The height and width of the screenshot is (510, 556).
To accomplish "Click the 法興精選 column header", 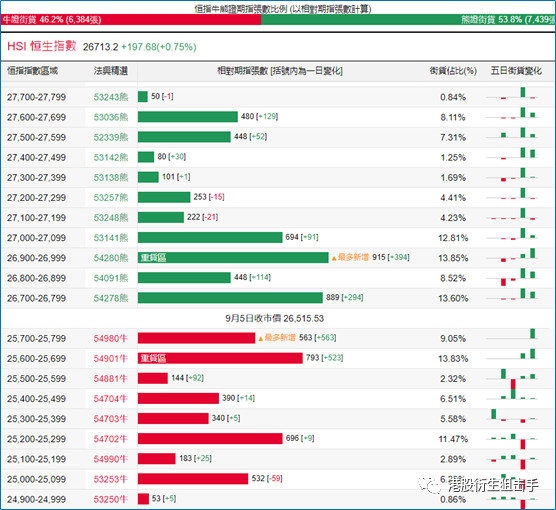I will pyautogui.click(x=111, y=71).
